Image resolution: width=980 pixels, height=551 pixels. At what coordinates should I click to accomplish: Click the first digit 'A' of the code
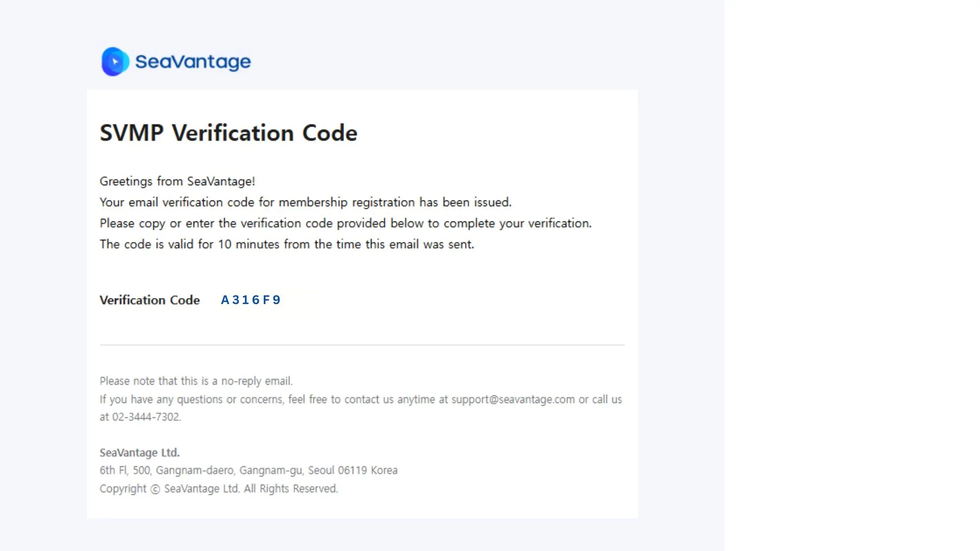tap(225, 300)
